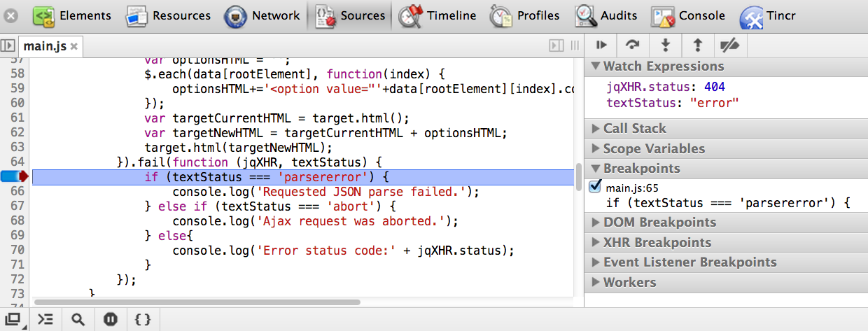Expand the Scope Variables section

click(x=654, y=148)
